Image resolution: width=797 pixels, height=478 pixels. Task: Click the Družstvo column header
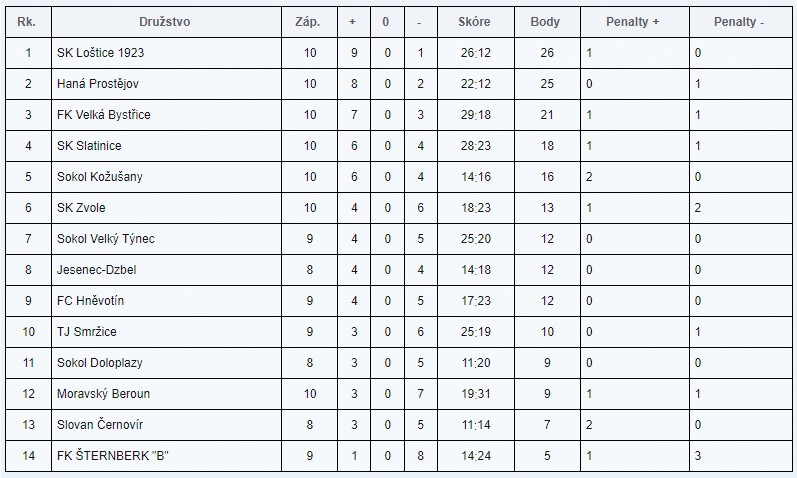tap(166, 21)
